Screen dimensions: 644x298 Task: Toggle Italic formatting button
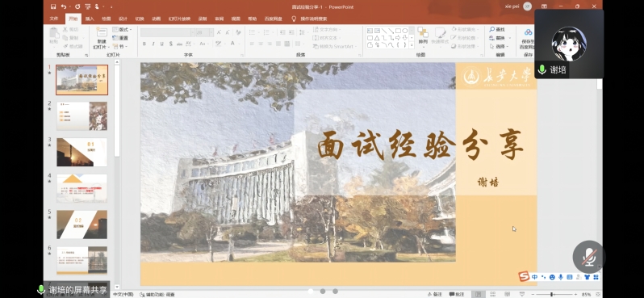tap(153, 44)
